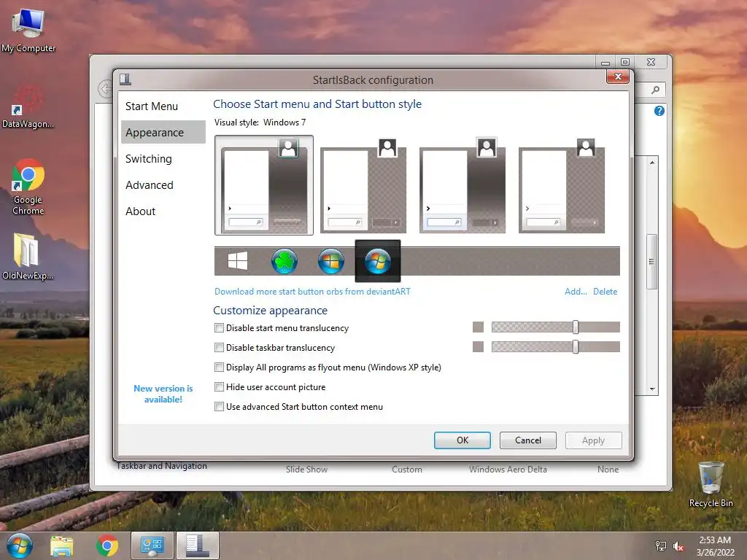
Task: Click the Add... orb link
Action: (x=576, y=292)
